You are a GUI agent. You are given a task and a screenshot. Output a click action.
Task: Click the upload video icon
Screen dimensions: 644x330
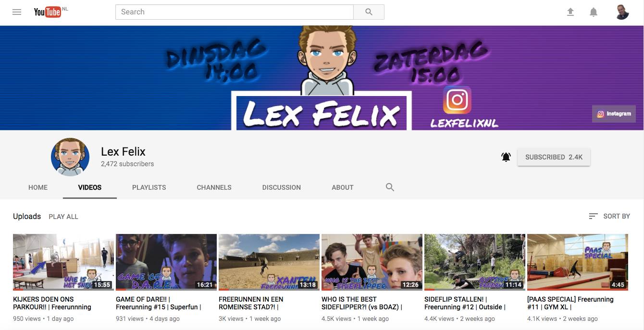pos(570,12)
